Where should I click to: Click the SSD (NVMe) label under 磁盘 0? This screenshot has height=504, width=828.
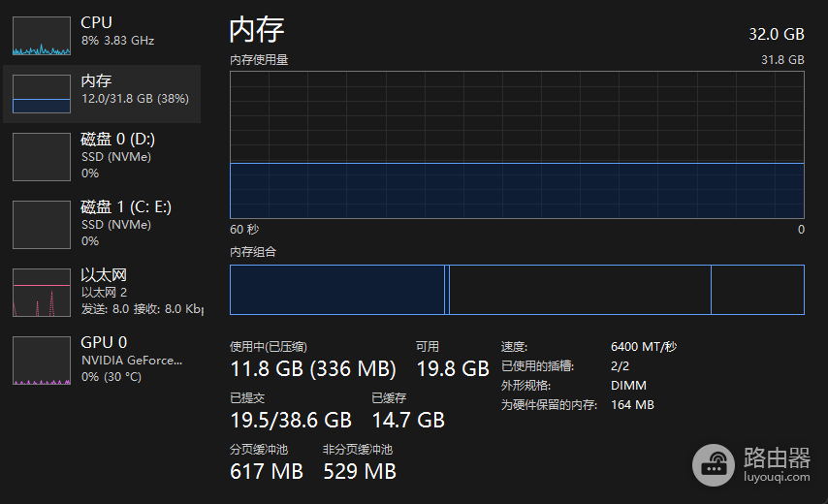tap(116, 157)
